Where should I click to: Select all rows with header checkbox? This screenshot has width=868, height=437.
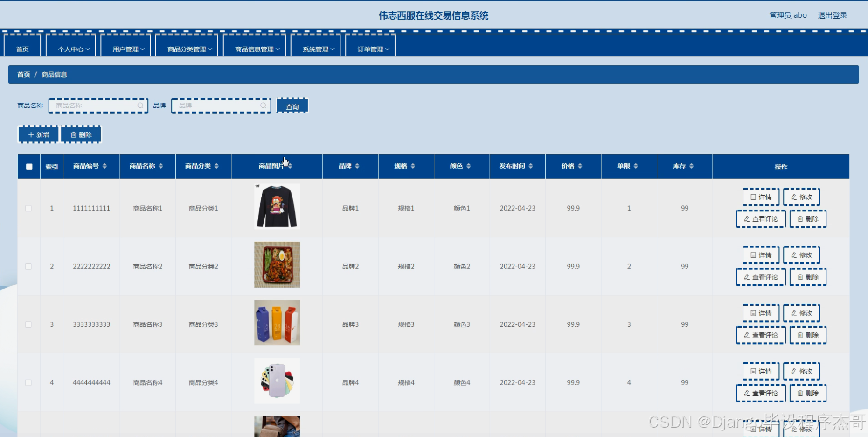click(29, 167)
